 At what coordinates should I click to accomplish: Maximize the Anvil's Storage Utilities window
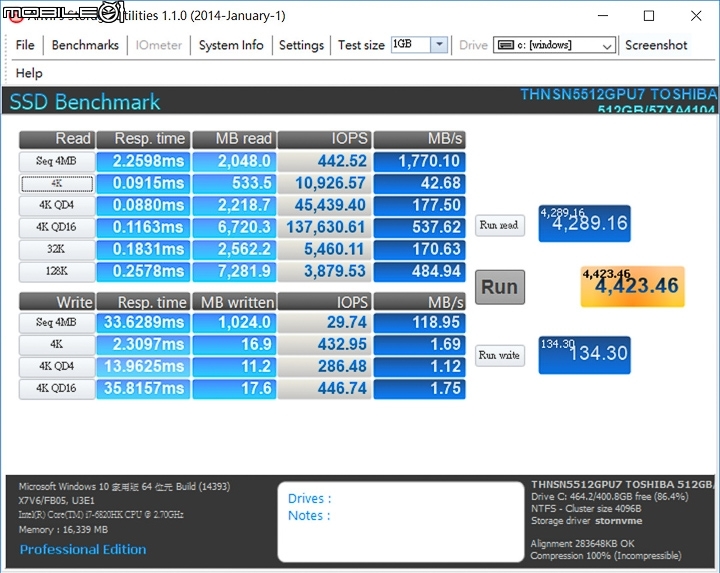(649, 16)
